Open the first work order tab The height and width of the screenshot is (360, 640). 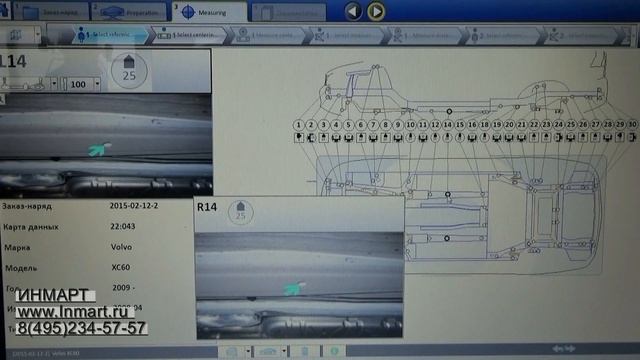pos(51,12)
